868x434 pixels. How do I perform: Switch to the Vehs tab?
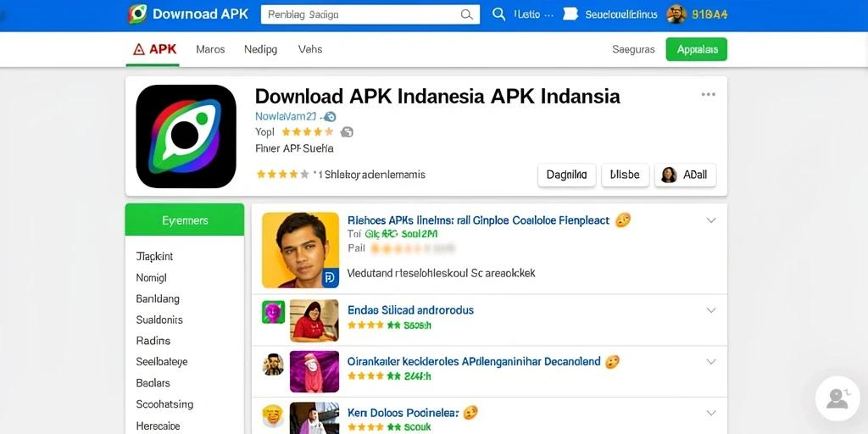click(310, 49)
